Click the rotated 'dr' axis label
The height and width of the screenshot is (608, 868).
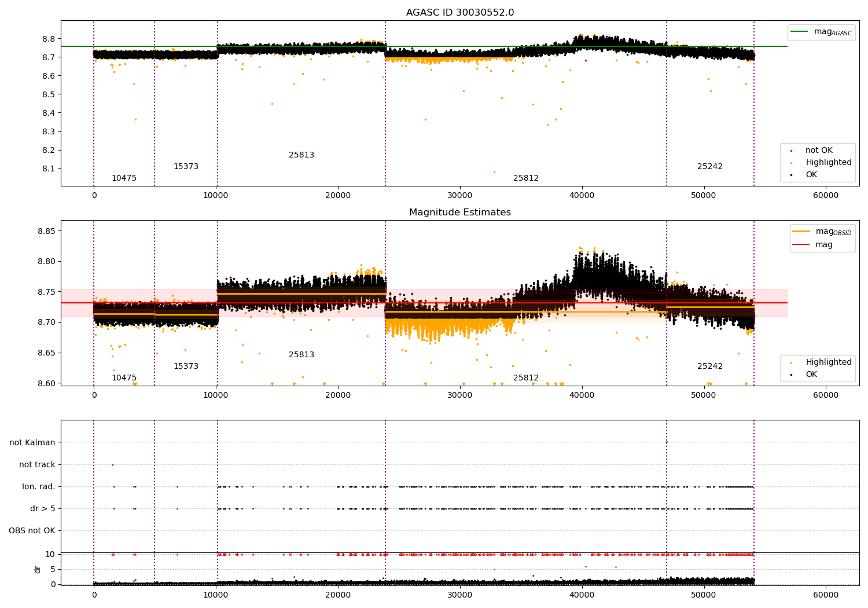38,569
